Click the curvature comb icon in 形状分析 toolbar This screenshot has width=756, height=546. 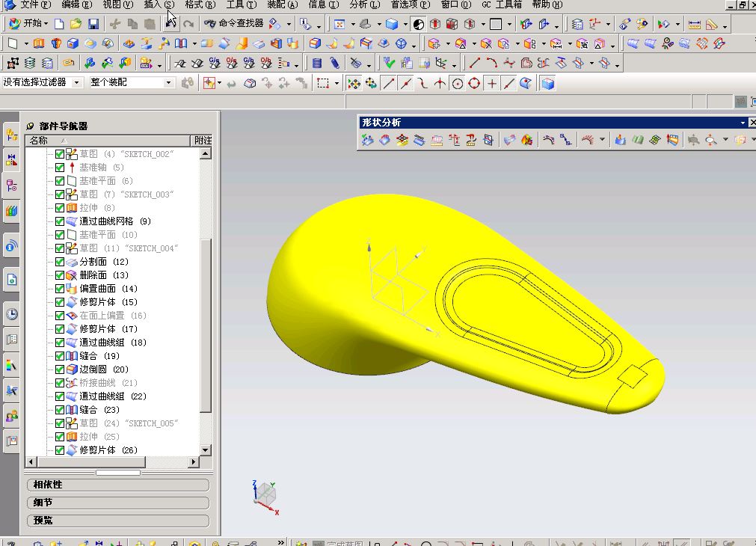click(588, 141)
